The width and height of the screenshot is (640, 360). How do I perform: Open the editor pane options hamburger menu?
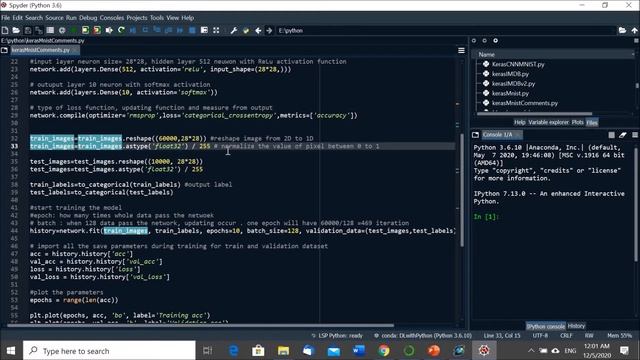tap(461, 50)
